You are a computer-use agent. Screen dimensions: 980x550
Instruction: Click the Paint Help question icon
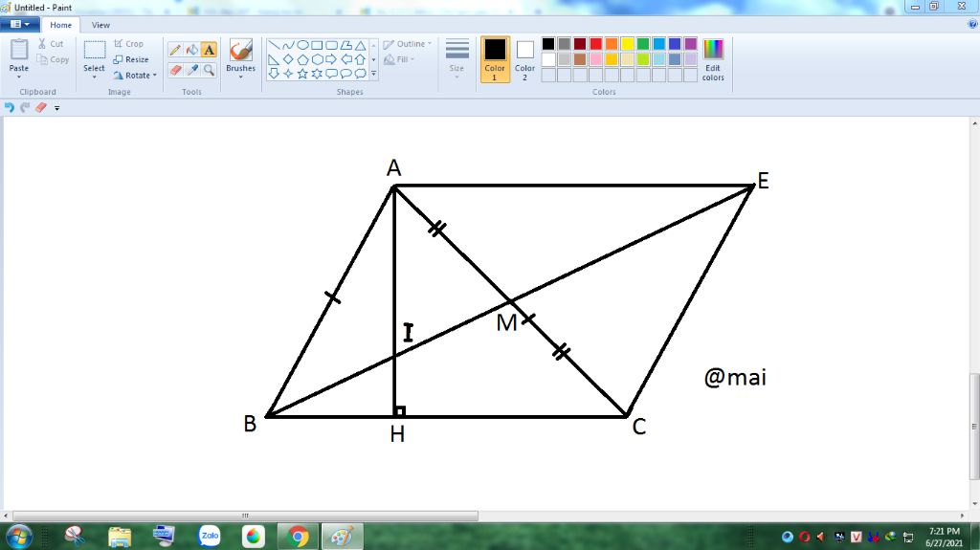(x=972, y=24)
